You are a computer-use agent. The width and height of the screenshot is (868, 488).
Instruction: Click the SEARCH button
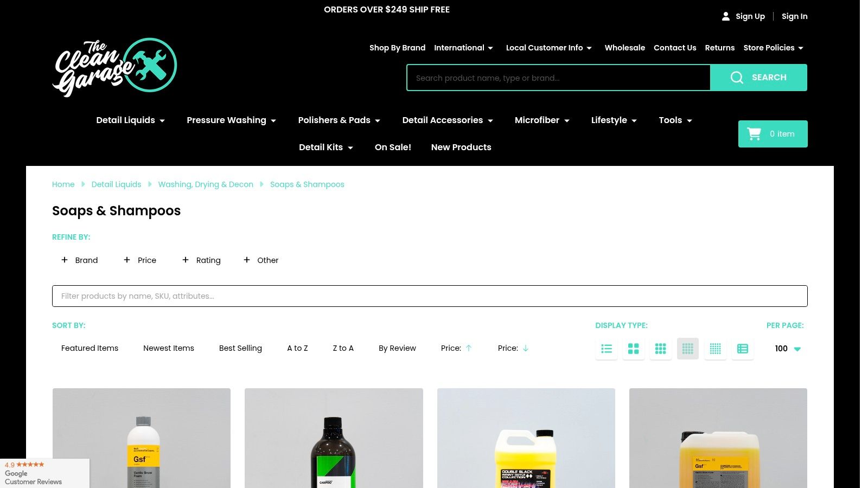pyautogui.click(x=759, y=78)
